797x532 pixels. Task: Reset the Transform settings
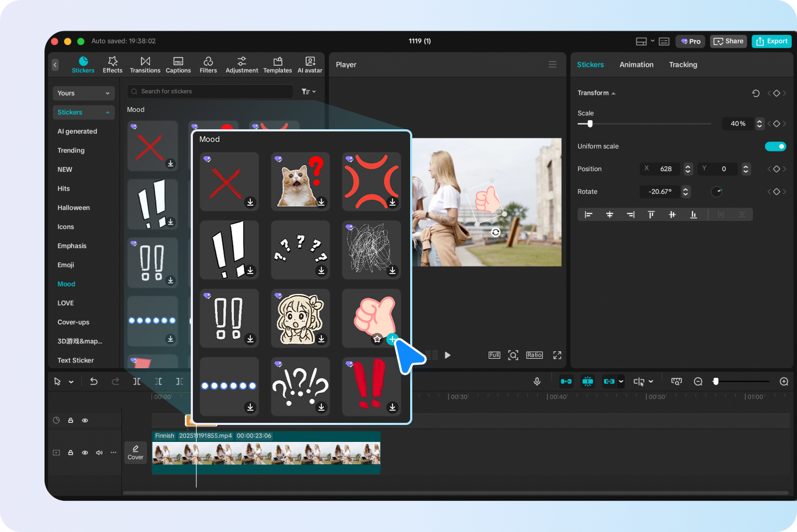pyautogui.click(x=756, y=93)
